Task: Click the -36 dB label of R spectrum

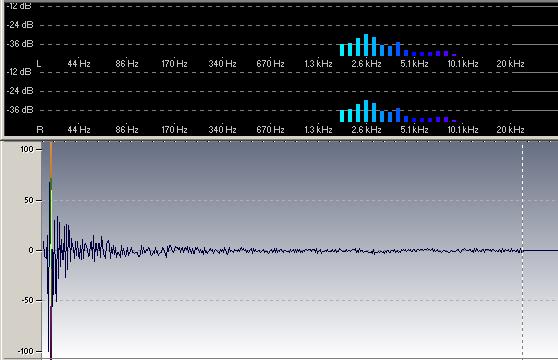Action: 20,110
